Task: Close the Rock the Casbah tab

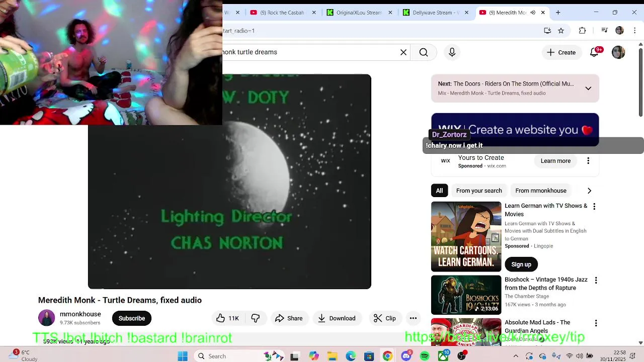Action: pyautogui.click(x=314, y=13)
